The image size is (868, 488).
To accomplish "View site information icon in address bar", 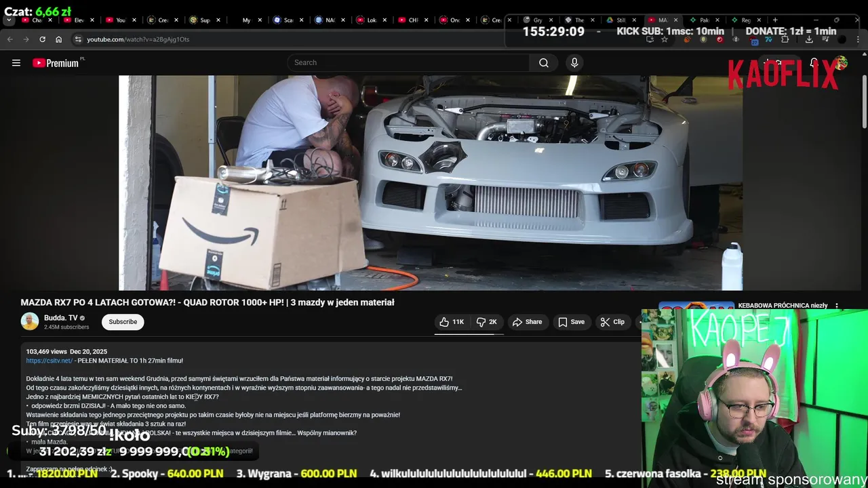I will click(x=78, y=39).
